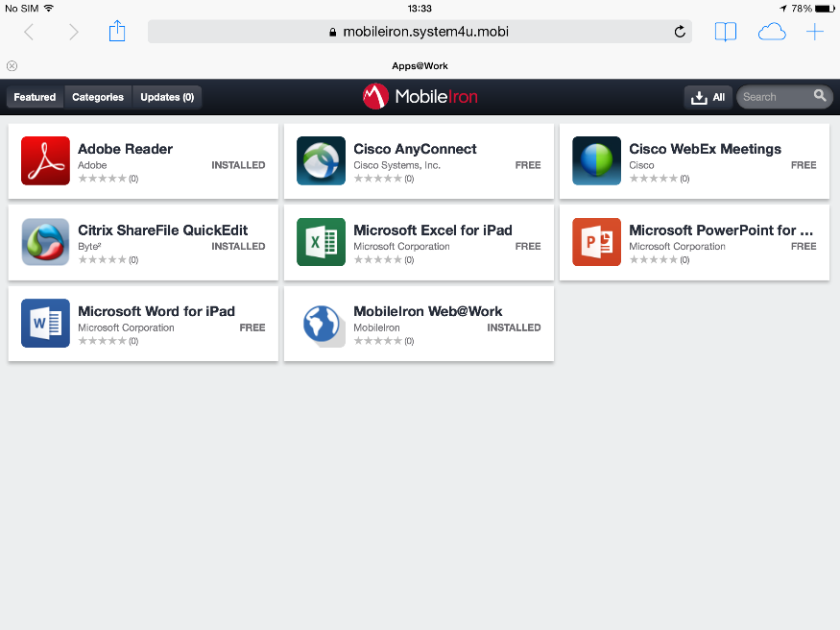Open the Cisco WebEx Meetings title link
The width and height of the screenshot is (840, 630).
pyautogui.click(x=705, y=149)
